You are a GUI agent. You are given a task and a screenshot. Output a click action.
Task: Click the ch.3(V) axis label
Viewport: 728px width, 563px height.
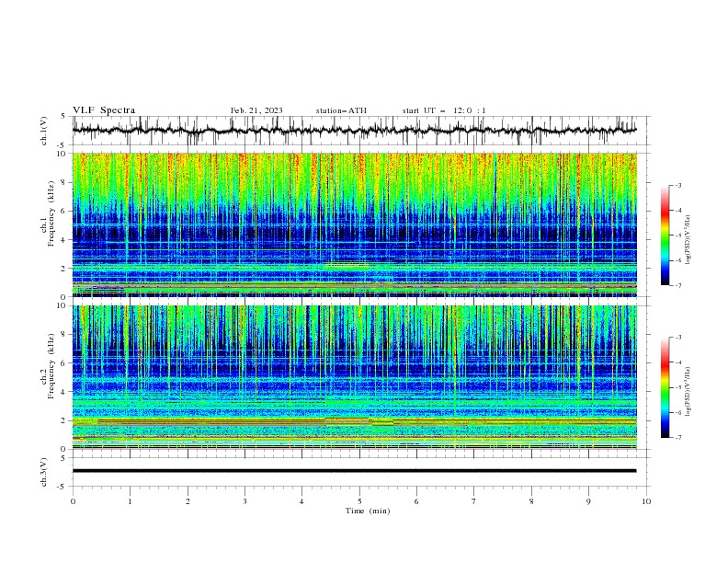coord(44,472)
